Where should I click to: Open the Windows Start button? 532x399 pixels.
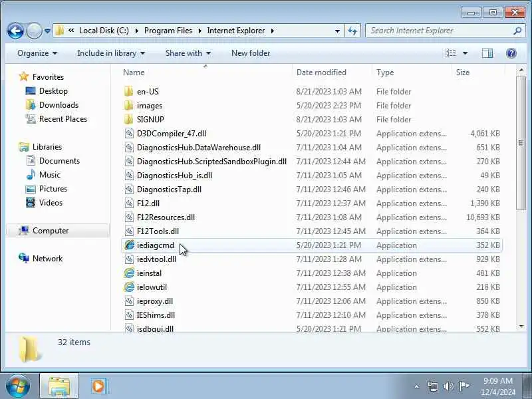(x=18, y=386)
